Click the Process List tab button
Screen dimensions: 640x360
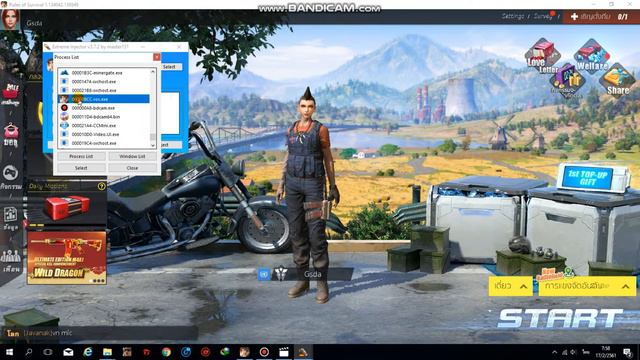coord(81,156)
